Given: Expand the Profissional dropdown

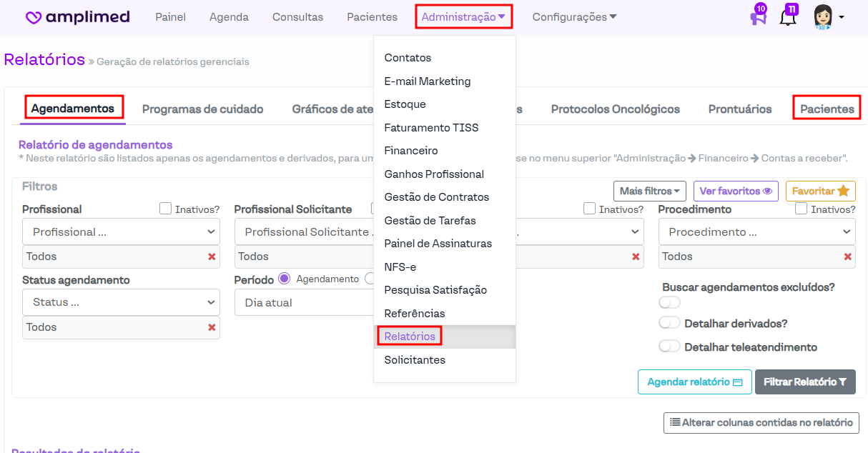Looking at the screenshot, I should (121, 232).
